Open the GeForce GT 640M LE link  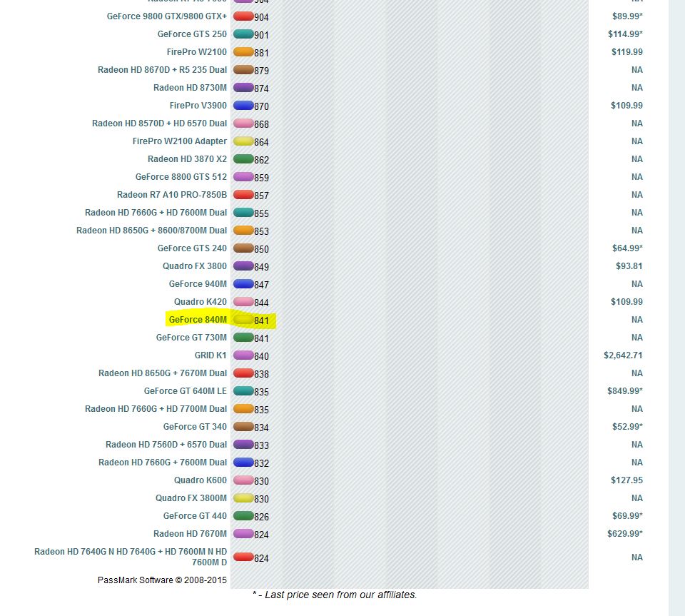coord(186,391)
